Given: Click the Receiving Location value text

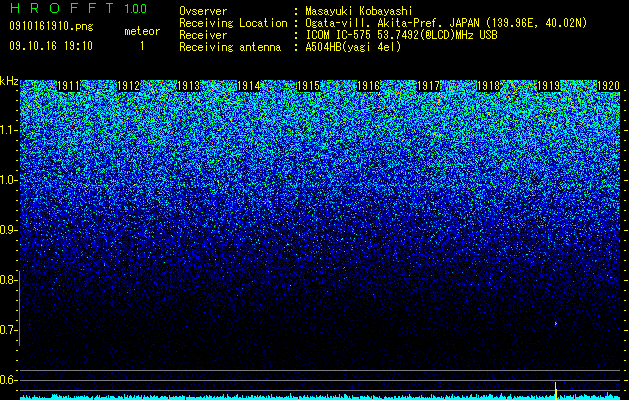Looking at the screenshot, I should (x=446, y=23).
